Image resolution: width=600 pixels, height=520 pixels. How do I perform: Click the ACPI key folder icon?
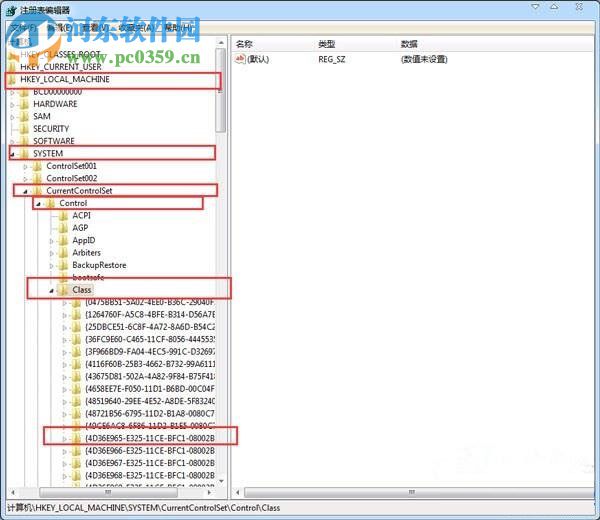(63, 215)
